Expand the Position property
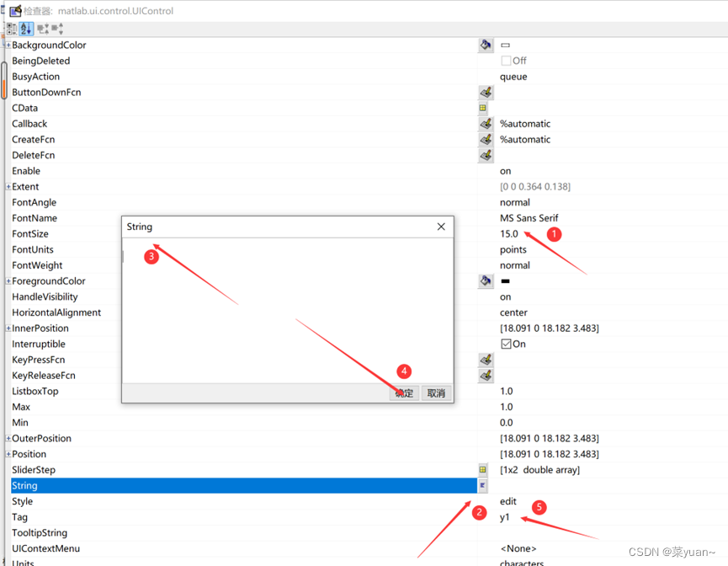 point(8,454)
